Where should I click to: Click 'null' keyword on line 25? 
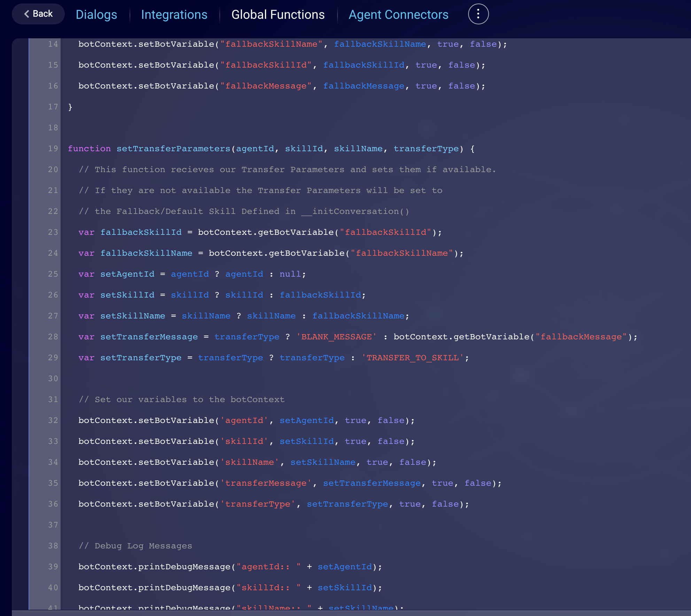pos(290,274)
